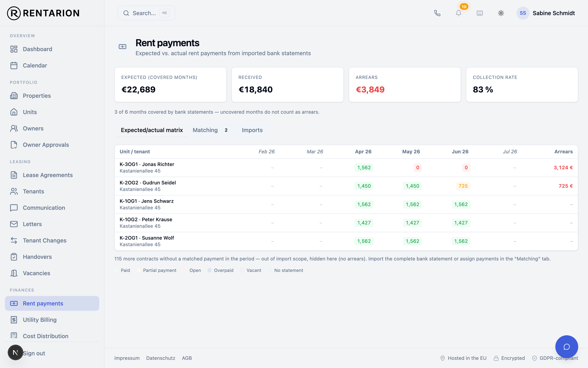Click the Tenants users icon
Viewport: 588px width, 368px height.
pos(14,191)
